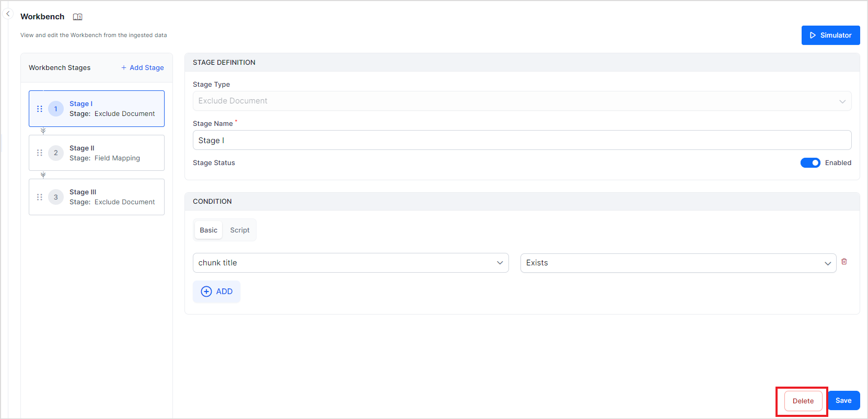Viewport: 868px width, 419px height.
Task: Click the back arrow beside Workbench
Action: (8, 14)
